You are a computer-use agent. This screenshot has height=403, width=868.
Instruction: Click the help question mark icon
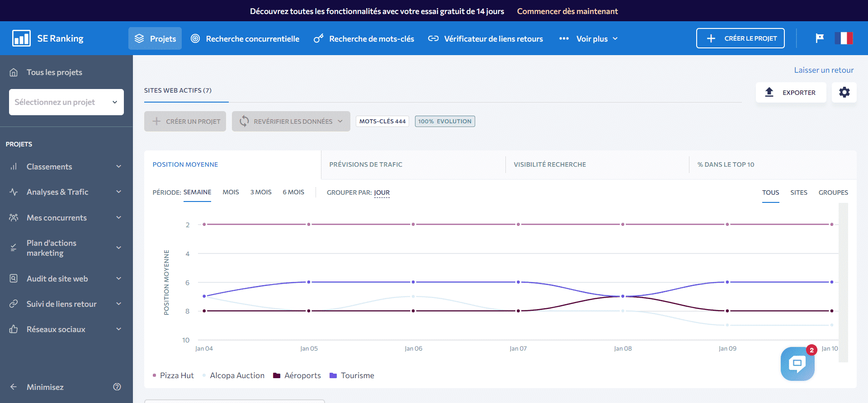117,387
